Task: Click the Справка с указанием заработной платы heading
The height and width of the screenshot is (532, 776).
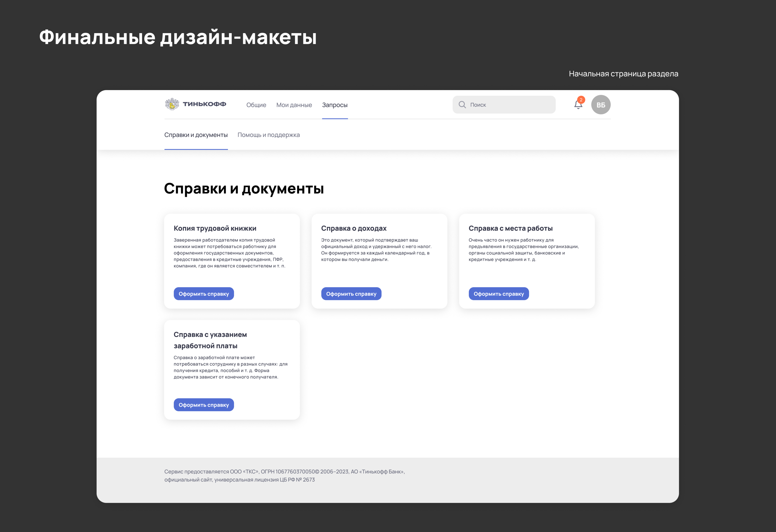Action: 210,340
